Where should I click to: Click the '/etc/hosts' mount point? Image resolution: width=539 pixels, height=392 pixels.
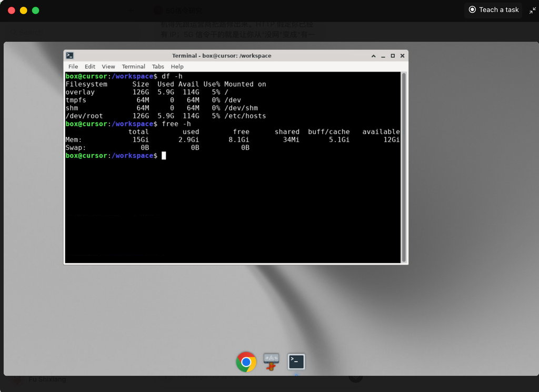[x=245, y=116]
